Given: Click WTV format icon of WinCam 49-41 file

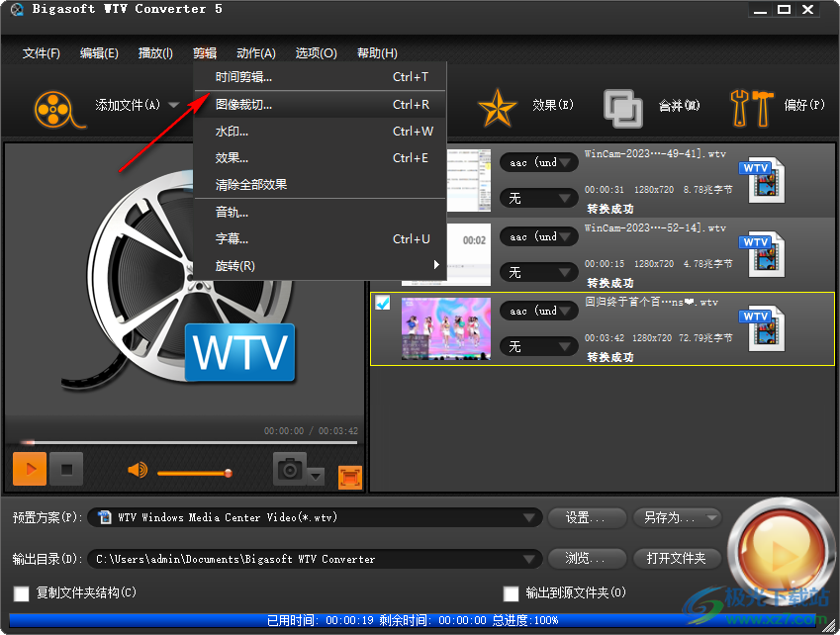Looking at the screenshot, I should pos(762,181).
